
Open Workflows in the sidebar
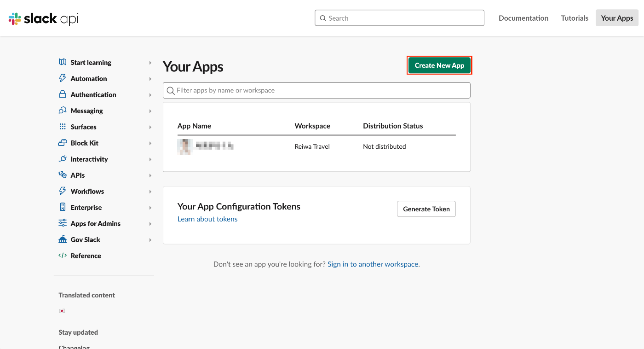coord(87,191)
